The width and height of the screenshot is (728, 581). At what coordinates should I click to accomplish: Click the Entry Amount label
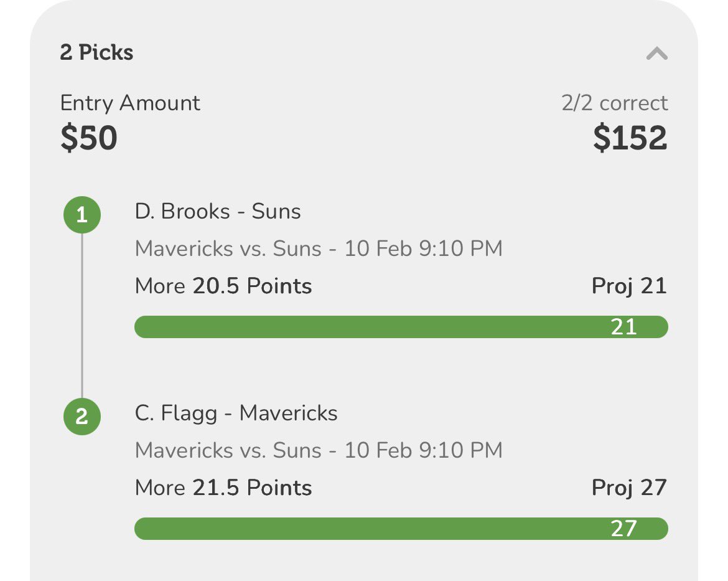pos(130,103)
